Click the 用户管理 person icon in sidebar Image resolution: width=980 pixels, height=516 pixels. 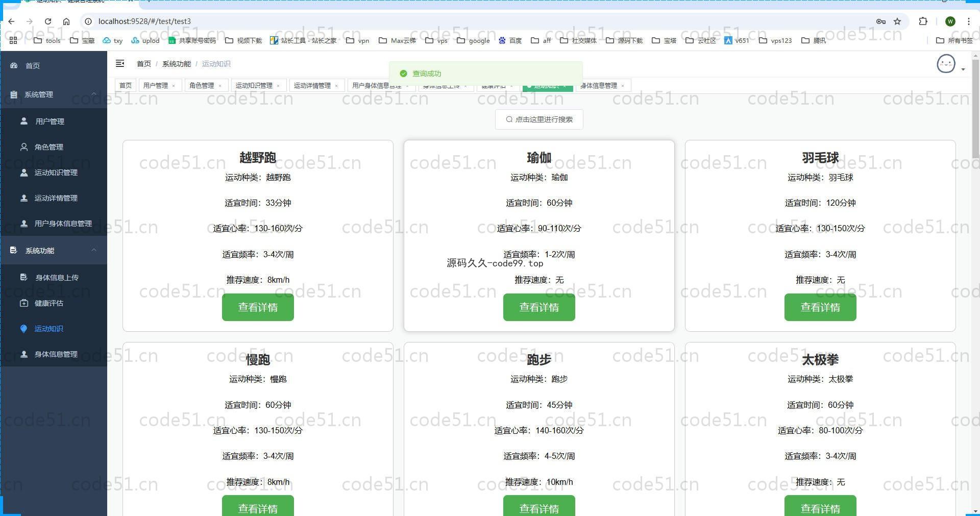24,121
